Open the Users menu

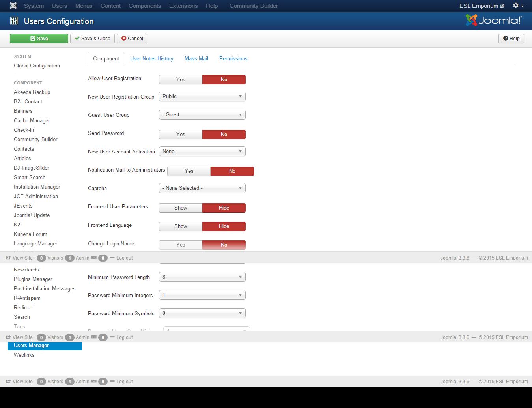pos(59,6)
